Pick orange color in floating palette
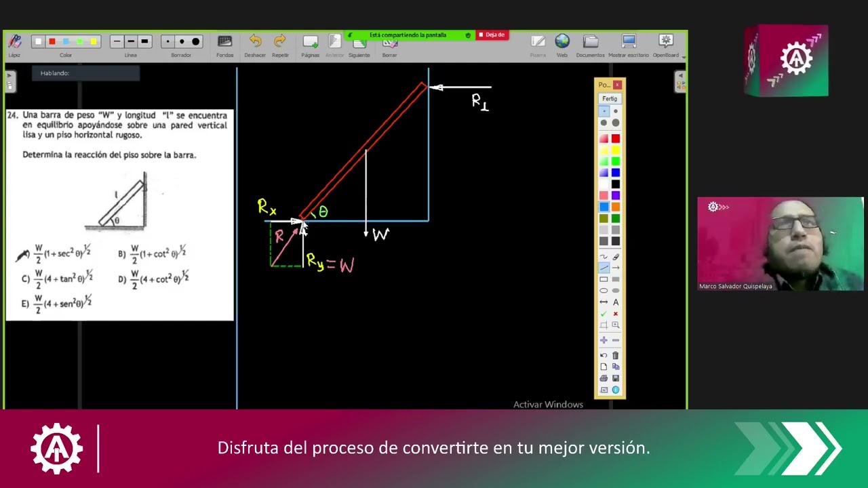The image size is (868, 488). (x=615, y=207)
